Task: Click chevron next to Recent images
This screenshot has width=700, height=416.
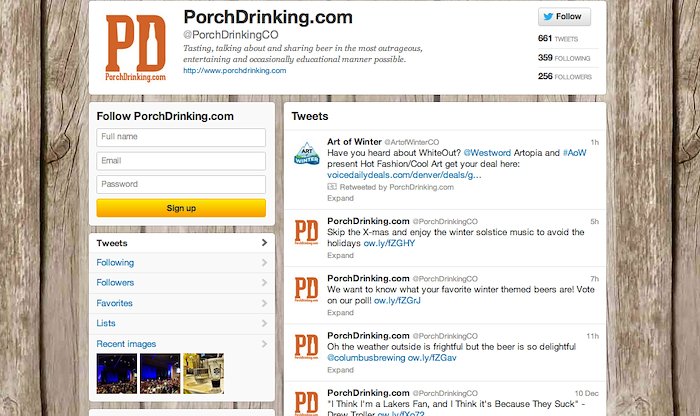Action: (x=264, y=344)
